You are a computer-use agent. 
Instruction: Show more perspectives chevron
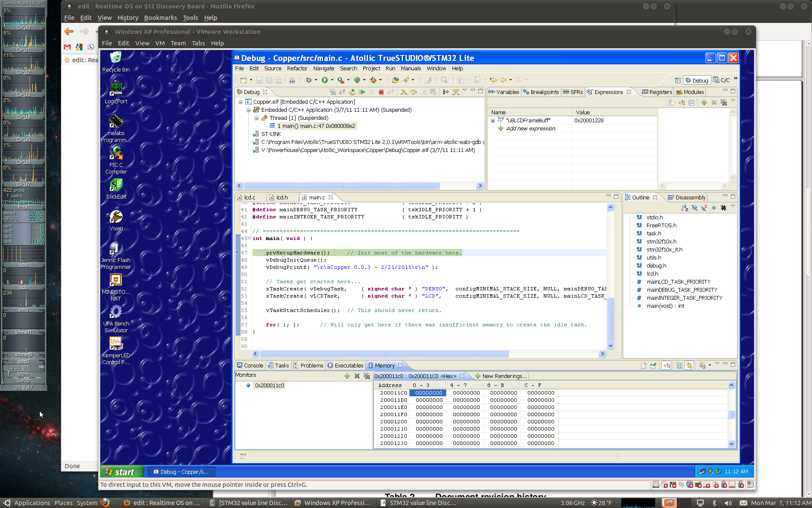coord(735,78)
